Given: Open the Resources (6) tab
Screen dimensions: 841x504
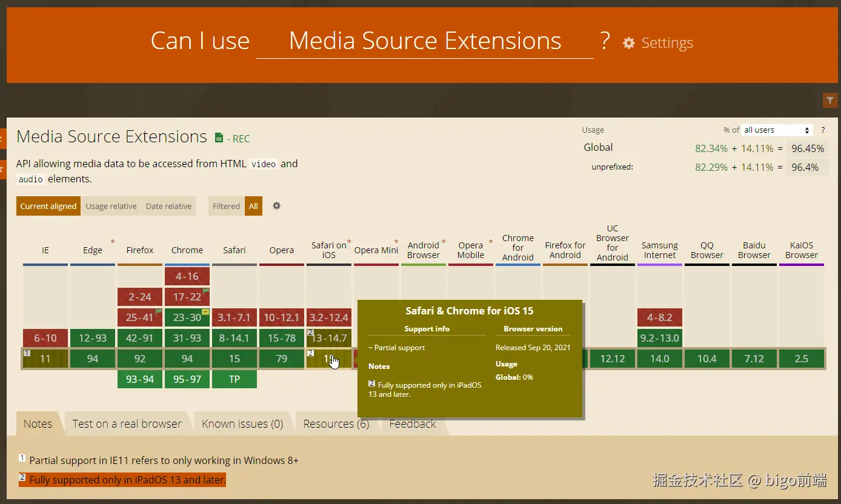Looking at the screenshot, I should [335, 423].
